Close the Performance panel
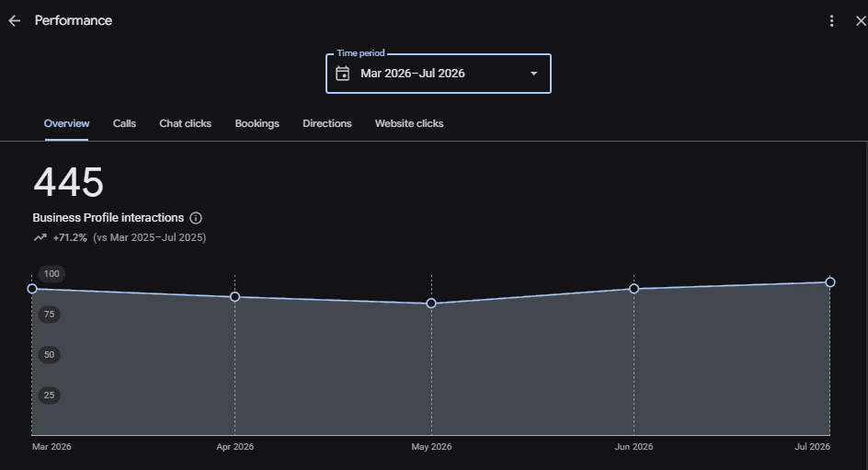The height and width of the screenshot is (470, 868). (861, 21)
